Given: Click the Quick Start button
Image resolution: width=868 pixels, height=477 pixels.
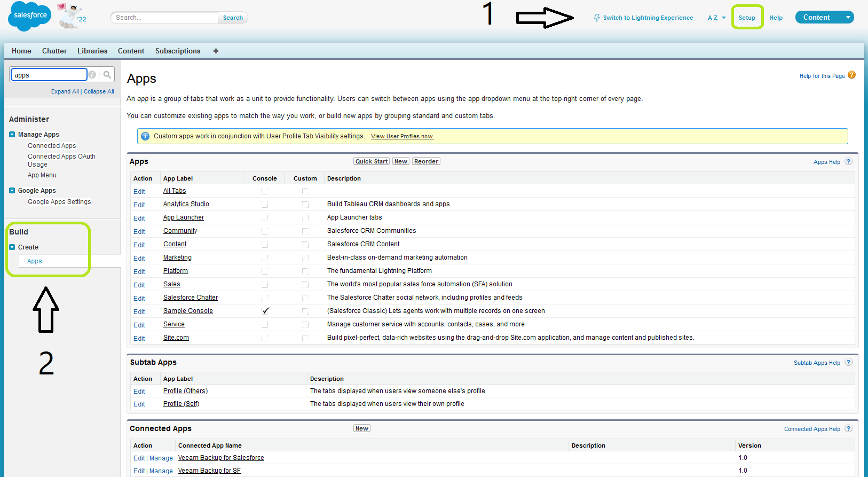Looking at the screenshot, I should pos(372,161).
